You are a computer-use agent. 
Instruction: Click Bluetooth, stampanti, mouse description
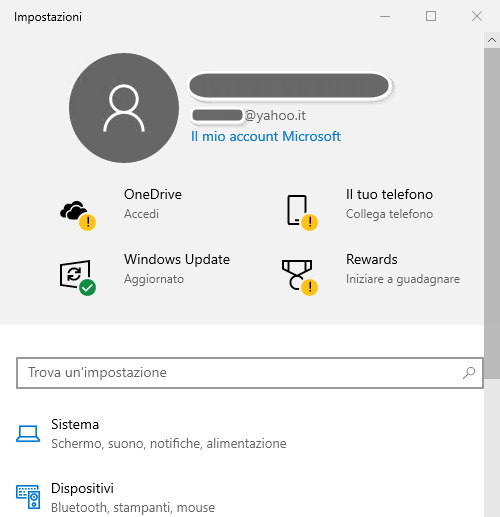[133, 508]
